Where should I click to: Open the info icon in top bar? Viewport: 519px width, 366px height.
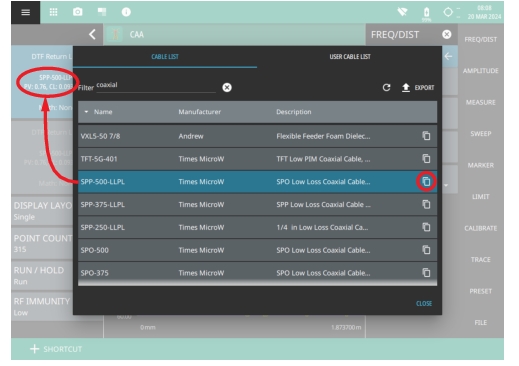(x=126, y=12)
